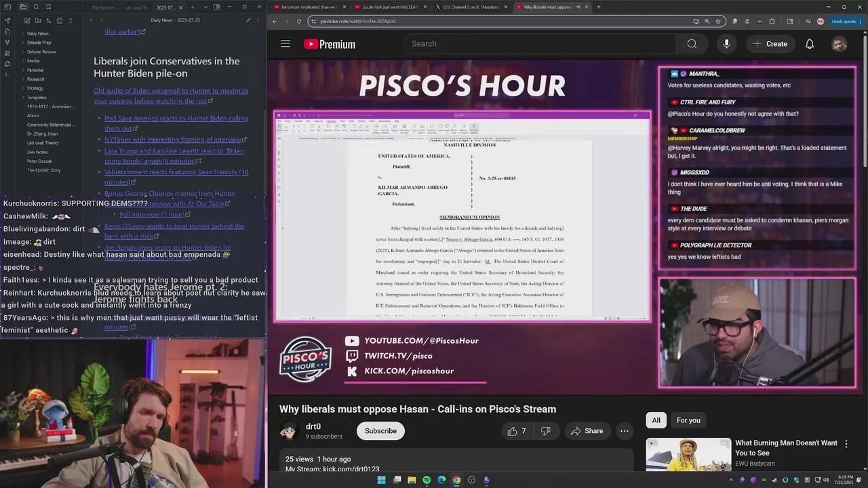Viewport: 868px width, 488px height.
Task: Open new browser tab
Action: click(x=598, y=7)
